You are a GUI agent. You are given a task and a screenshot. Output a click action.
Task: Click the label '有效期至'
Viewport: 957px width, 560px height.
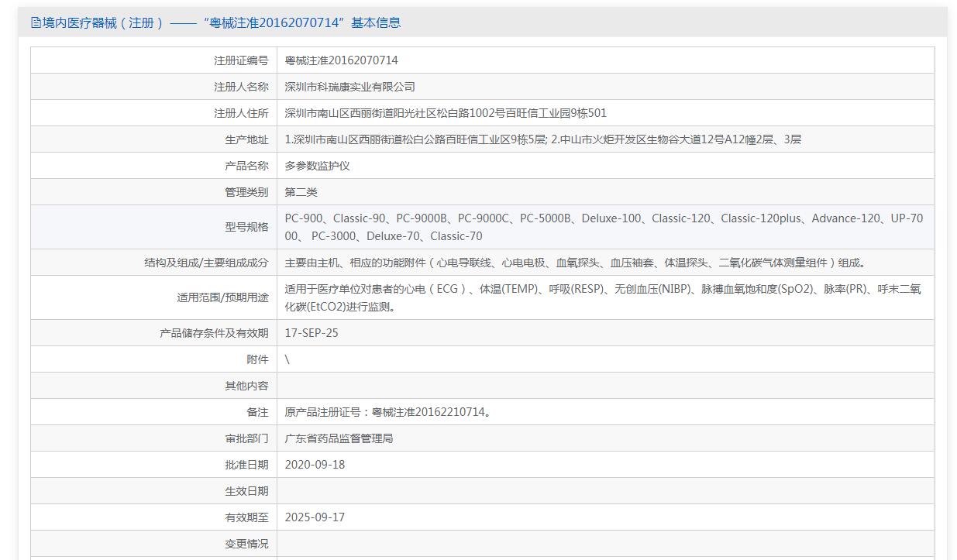click(x=246, y=517)
